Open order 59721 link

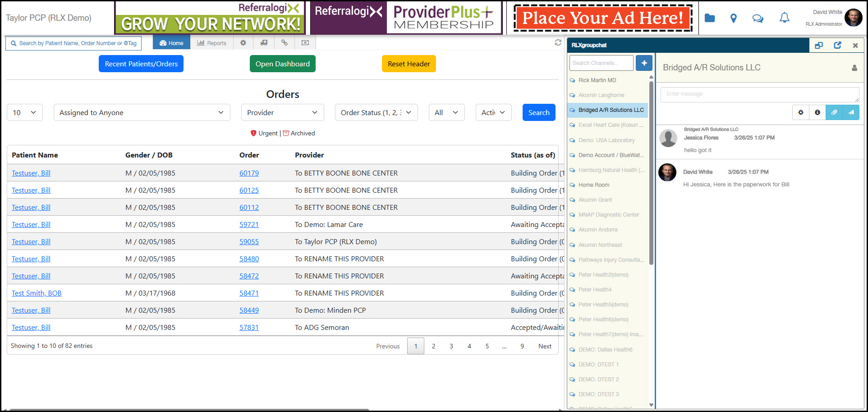point(249,224)
